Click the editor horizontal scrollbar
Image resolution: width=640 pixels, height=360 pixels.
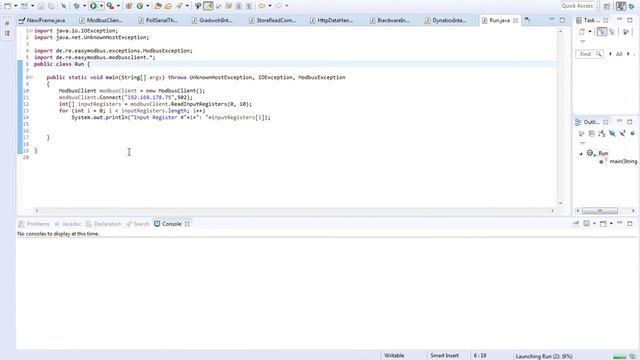(294, 211)
